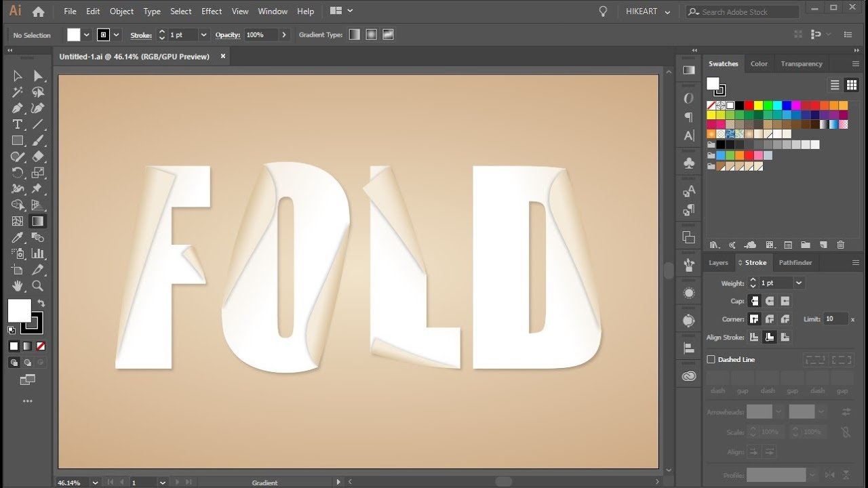Switch to the Layers tab
The width and height of the screenshot is (868, 488).
[718, 262]
